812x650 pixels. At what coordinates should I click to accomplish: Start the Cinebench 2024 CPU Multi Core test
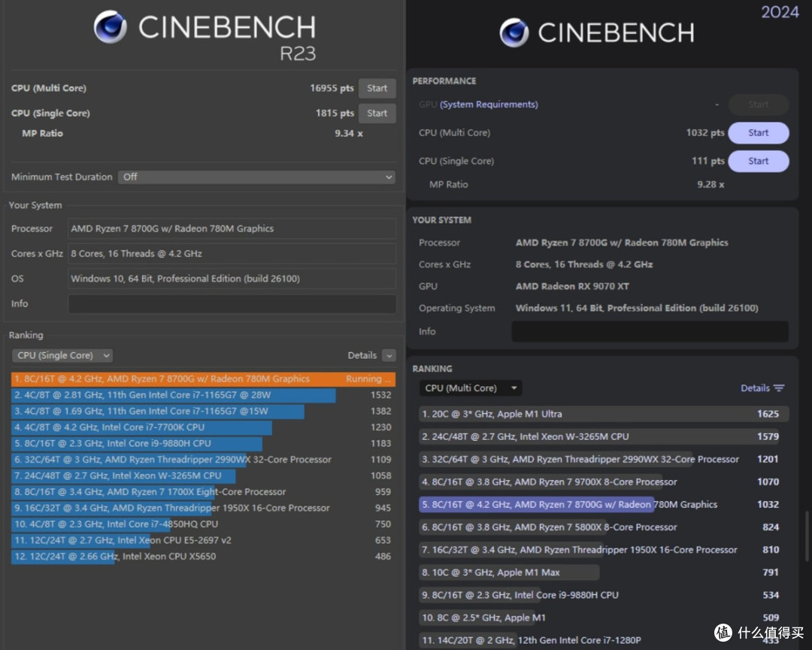pyautogui.click(x=758, y=132)
